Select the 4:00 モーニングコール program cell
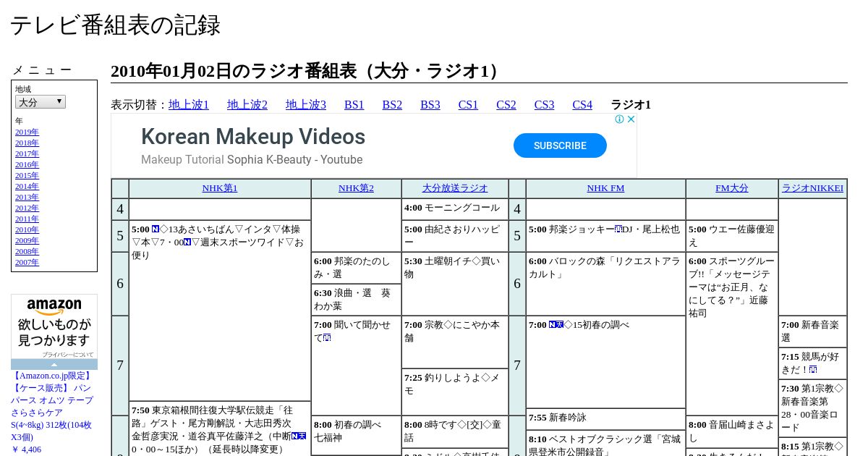The height and width of the screenshot is (456, 868). [x=455, y=208]
